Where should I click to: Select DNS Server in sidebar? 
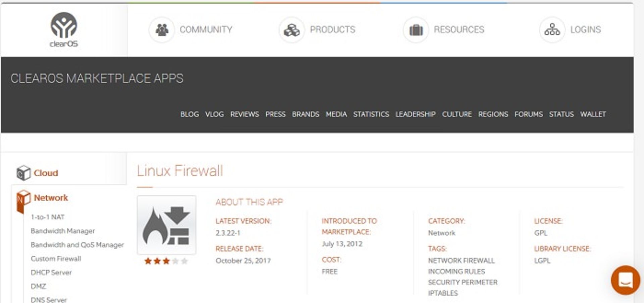click(x=49, y=300)
